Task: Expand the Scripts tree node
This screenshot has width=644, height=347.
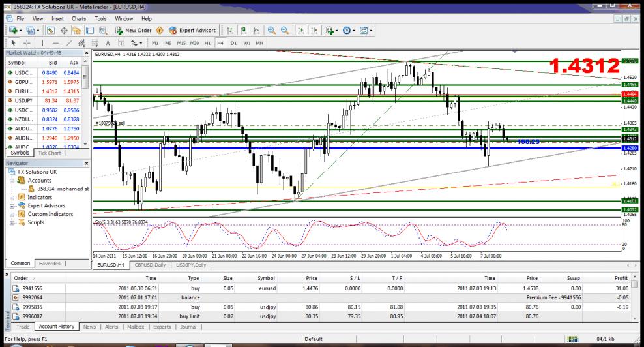Action: click(x=13, y=222)
